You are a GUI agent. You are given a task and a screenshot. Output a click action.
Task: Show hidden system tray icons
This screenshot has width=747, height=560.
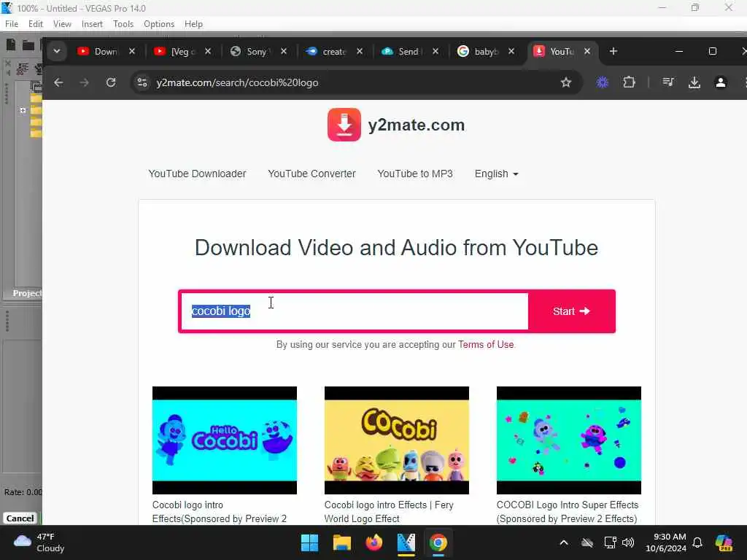point(564,542)
